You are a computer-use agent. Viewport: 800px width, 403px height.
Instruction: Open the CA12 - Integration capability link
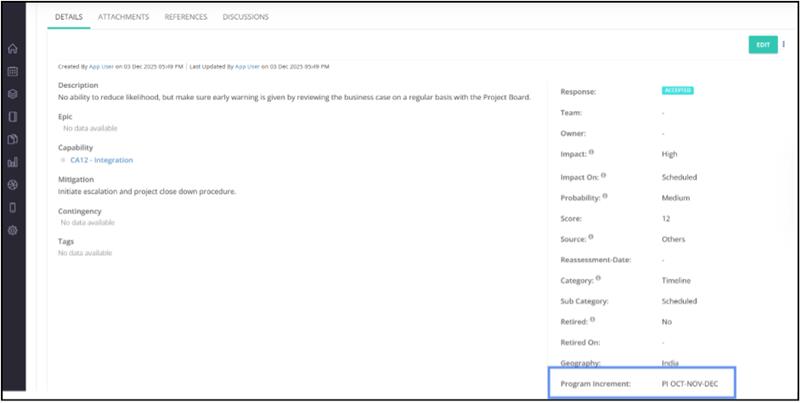pos(102,160)
